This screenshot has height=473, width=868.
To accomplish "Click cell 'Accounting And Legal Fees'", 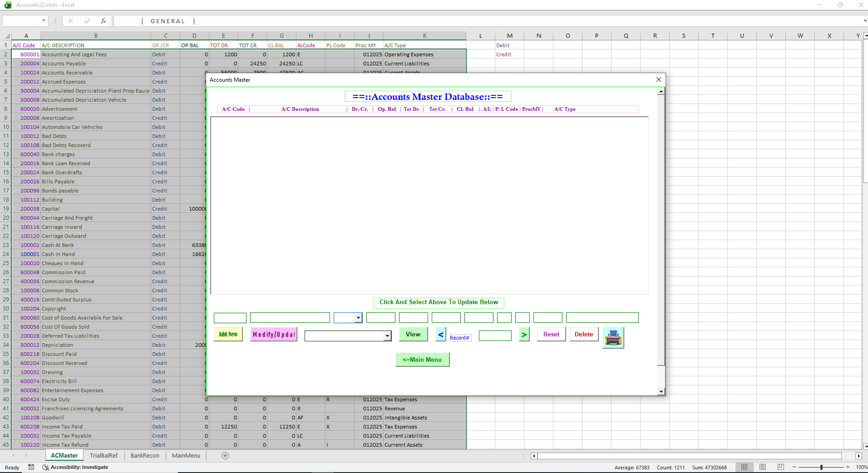I will [x=96, y=55].
